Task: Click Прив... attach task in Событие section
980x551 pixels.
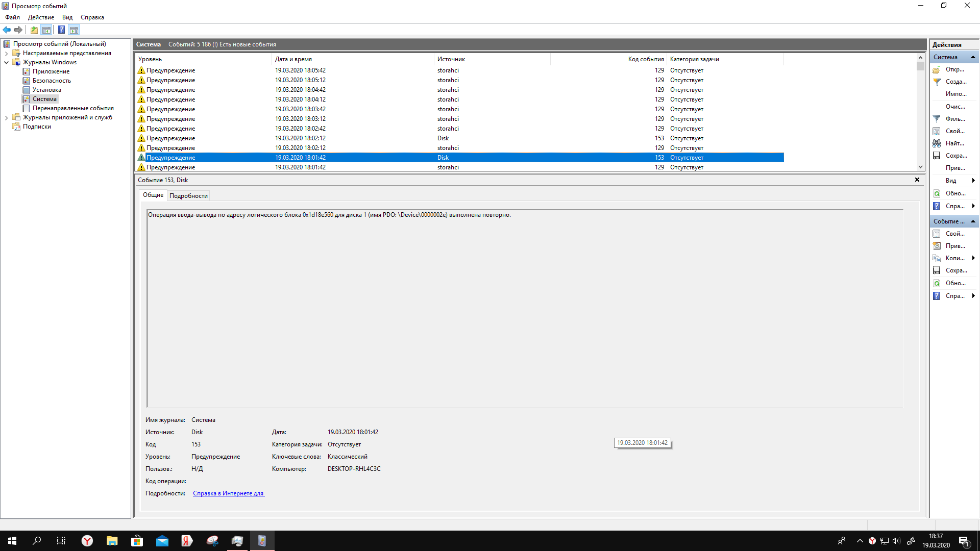Action: point(954,246)
